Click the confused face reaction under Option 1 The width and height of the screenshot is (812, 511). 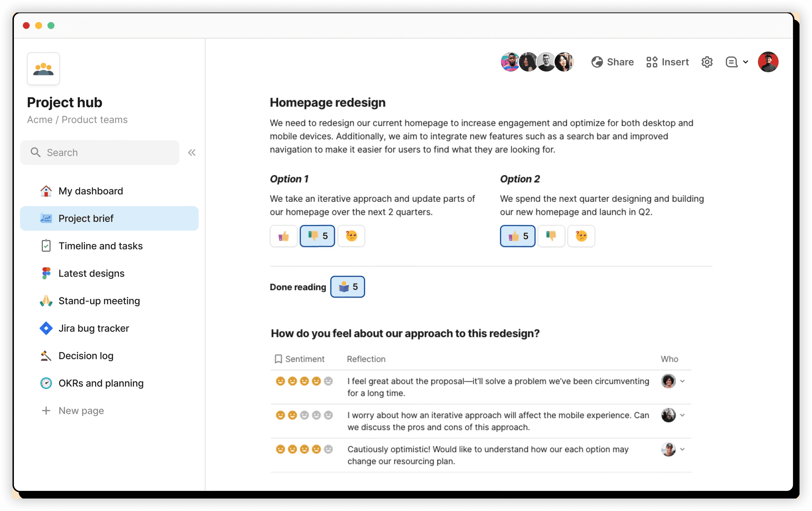351,236
